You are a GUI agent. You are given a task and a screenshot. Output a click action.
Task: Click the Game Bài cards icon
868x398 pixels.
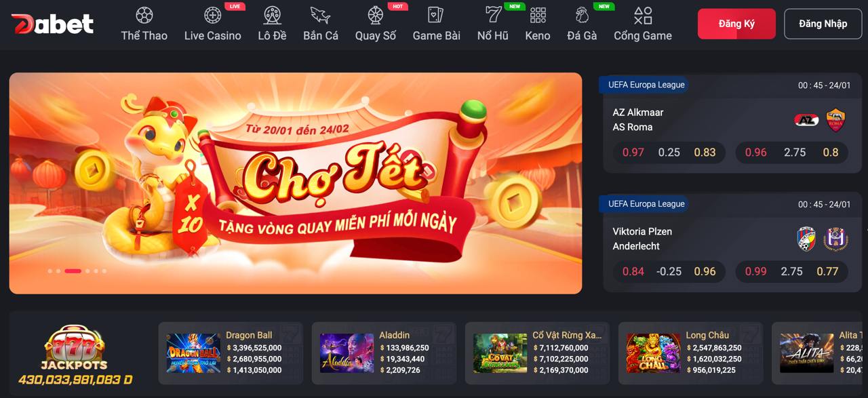436,15
